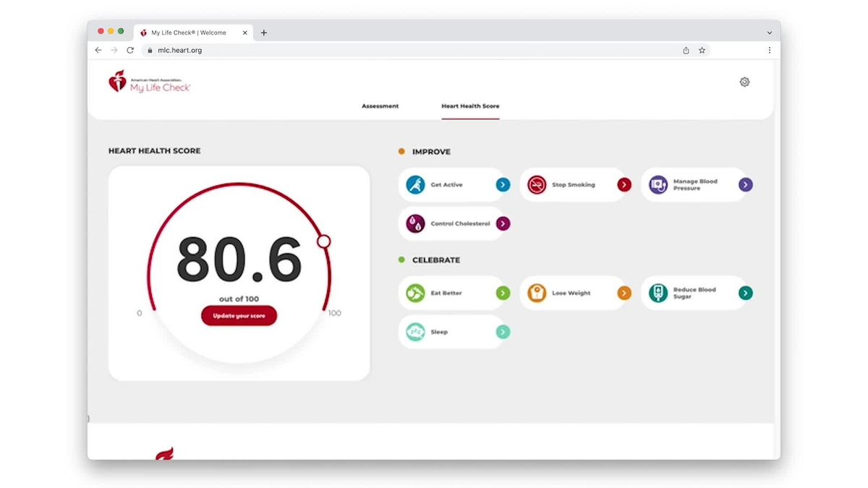
Task: Expand Get Active with blue arrow
Action: [503, 184]
